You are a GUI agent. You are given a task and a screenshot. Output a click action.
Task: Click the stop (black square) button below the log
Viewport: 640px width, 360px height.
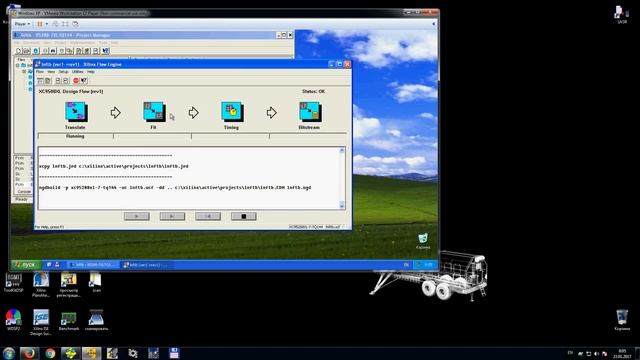[244, 216]
